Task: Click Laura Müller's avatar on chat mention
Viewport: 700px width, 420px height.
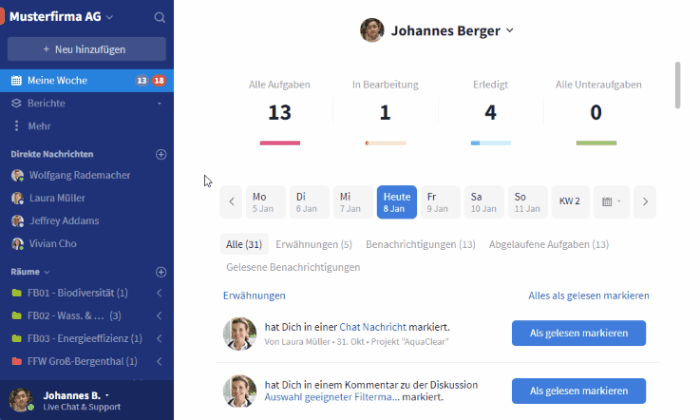Action: pos(240,334)
